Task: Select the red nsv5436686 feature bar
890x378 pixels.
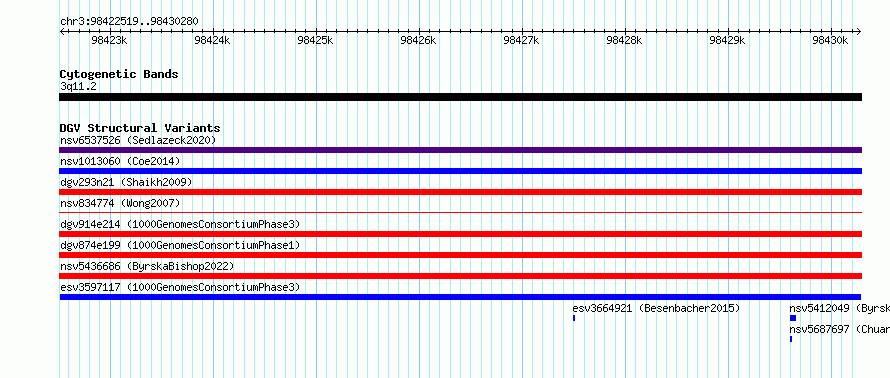Action: coord(460,276)
